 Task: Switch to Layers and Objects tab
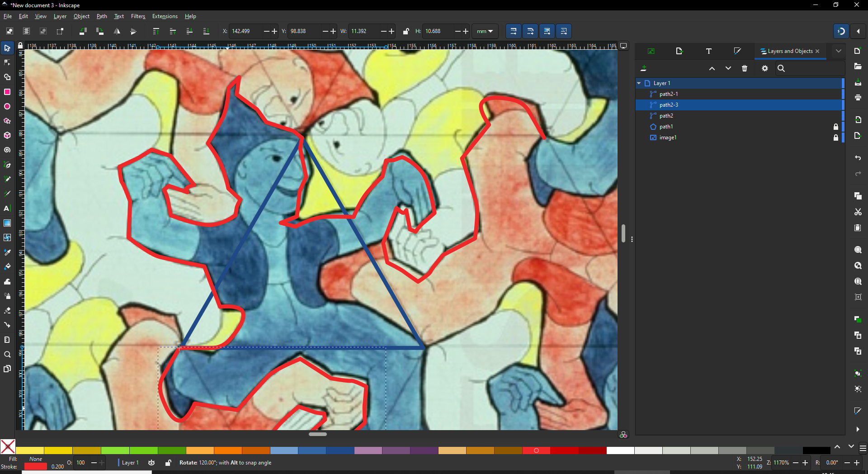[790, 51]
